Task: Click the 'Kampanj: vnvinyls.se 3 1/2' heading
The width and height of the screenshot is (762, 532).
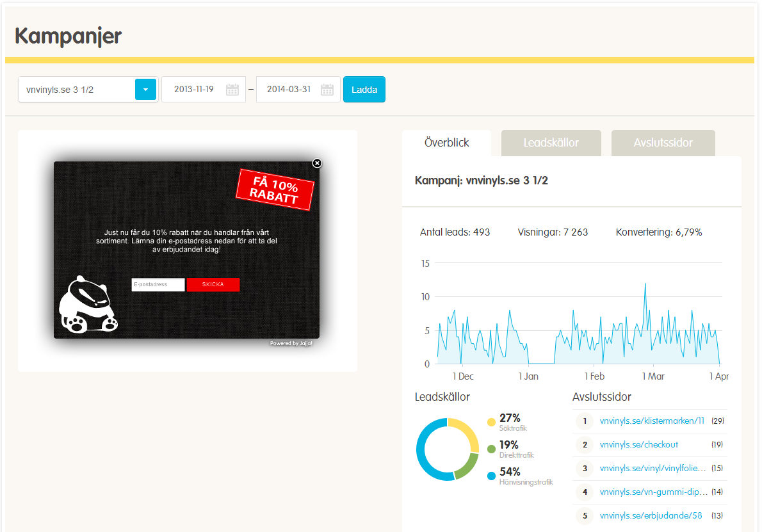Action: pyautogui.click(x=481, y=181)
